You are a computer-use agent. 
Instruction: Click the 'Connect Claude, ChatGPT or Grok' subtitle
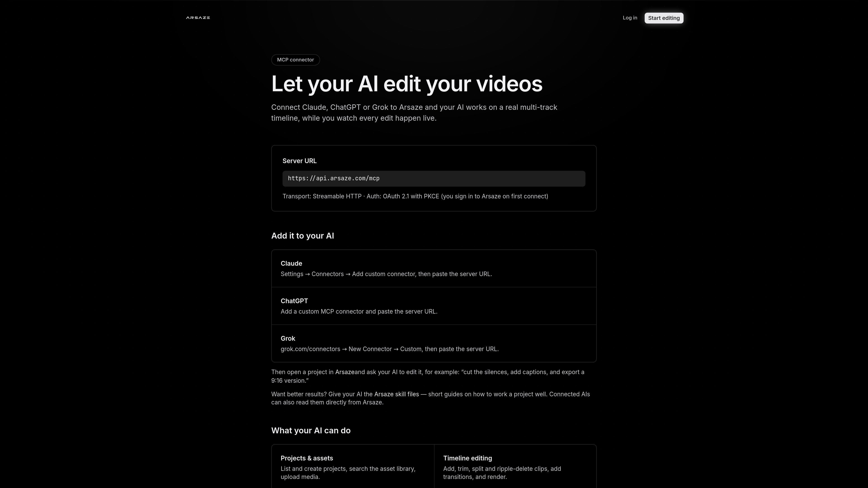(x=414, y=113)
